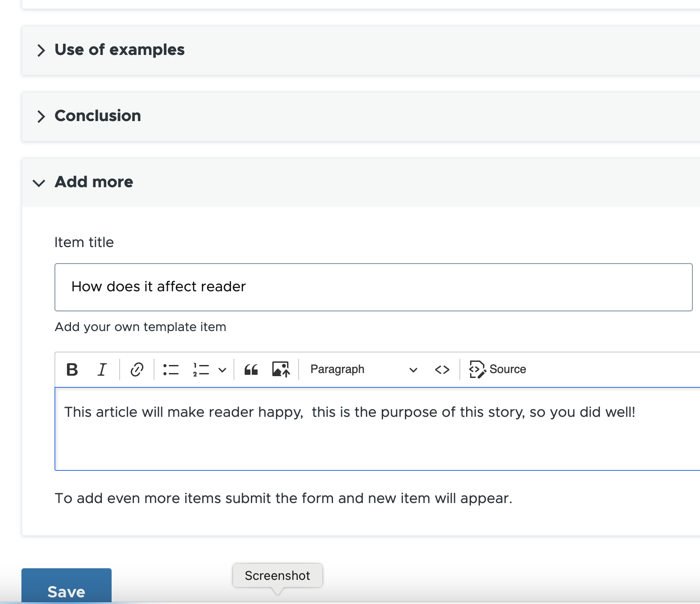Click the Screenshot tooltip label
Viewport: 700px width, 604px height.
(x=277, y=575)
